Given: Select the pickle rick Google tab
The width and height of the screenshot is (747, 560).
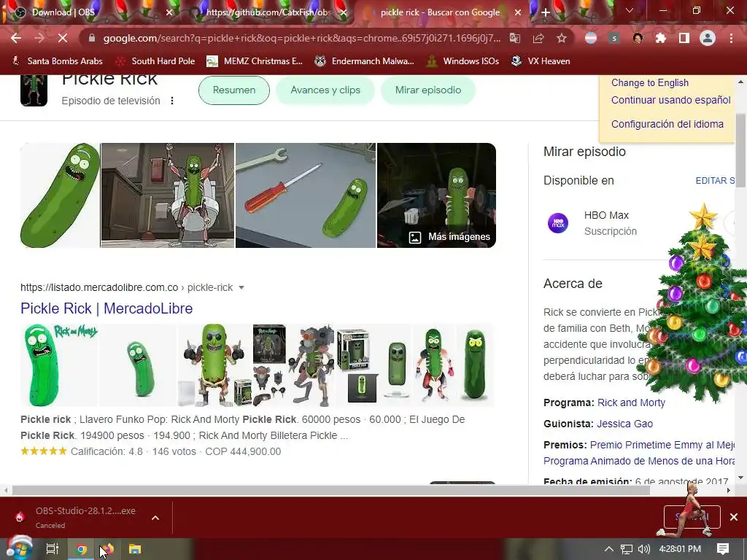Looking at the screenshot, I should [441, 12].
